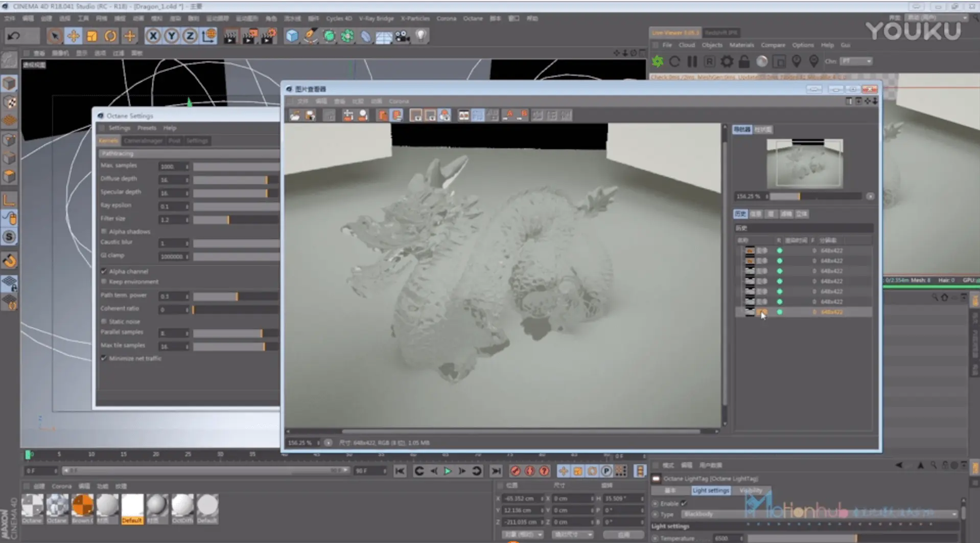The width and height of the screenshot is (980, 543).
Task: Open Live Viewer settings gear icon
Action: [727, 62]
